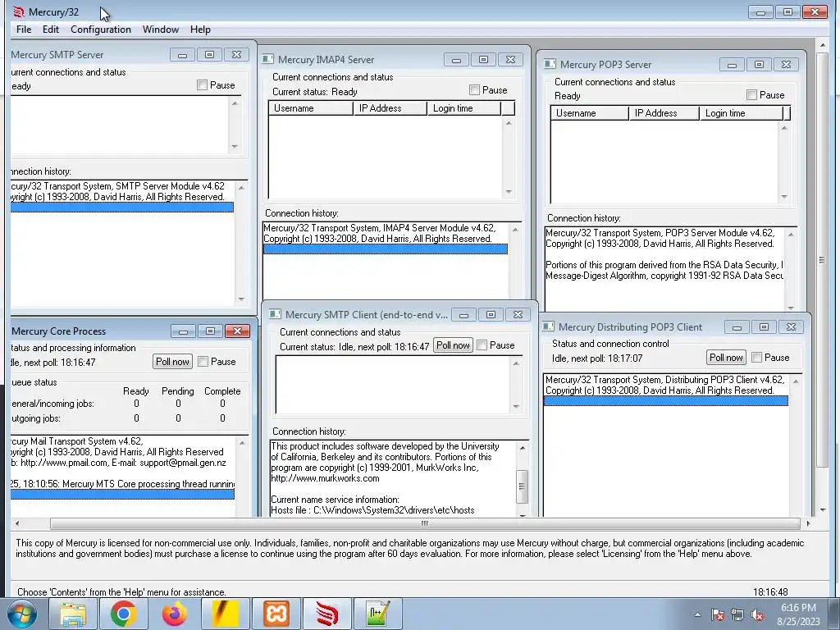This screenshot has height=630, width=840.
Task: Click the Mercury IMAP4 Server window icon
Action: pyautogui.click(x=267, y=59)
